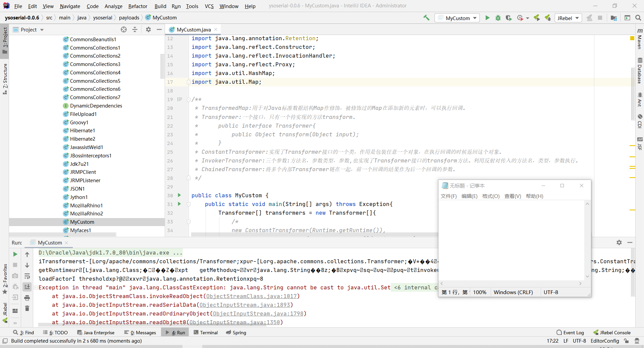Image resolution: width=644 pixels, height=348 pixels.
Task: Open Run panel settings gear
Action: [x=619, y=242]
